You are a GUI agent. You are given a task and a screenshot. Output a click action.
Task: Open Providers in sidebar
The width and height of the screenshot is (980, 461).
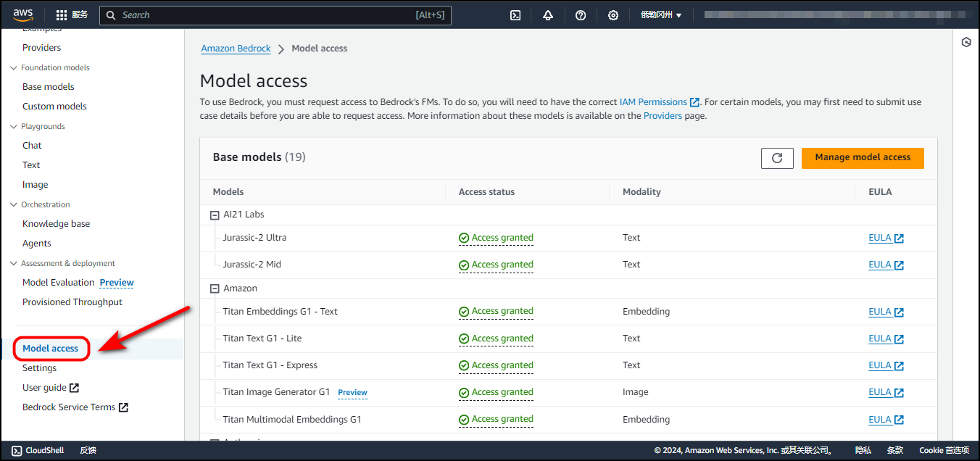tap(42, 48)
